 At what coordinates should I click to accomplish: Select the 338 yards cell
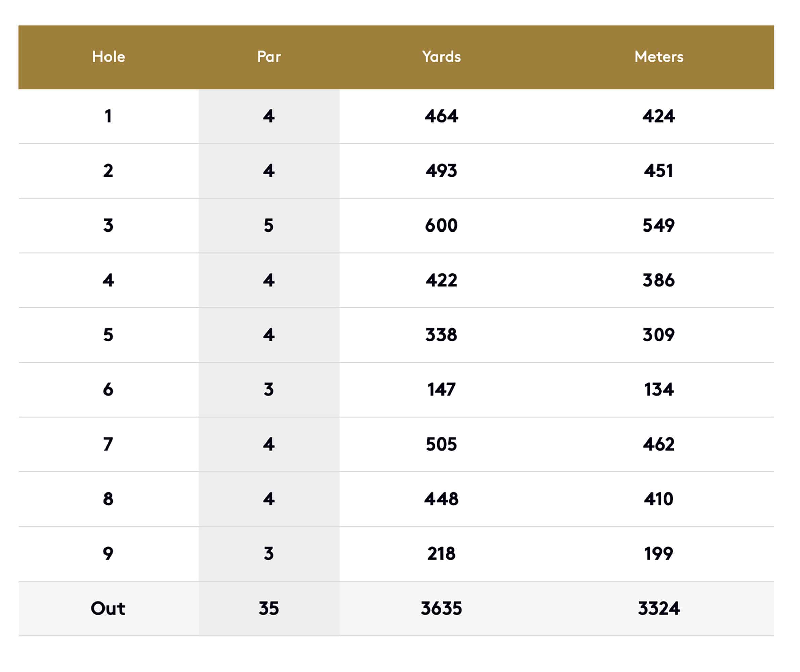click(x=441, y=335)
